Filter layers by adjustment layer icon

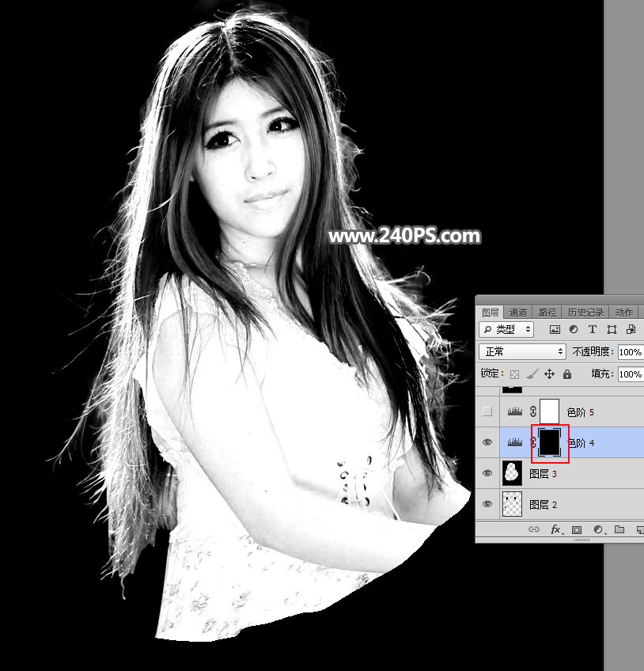coord(574,329)
